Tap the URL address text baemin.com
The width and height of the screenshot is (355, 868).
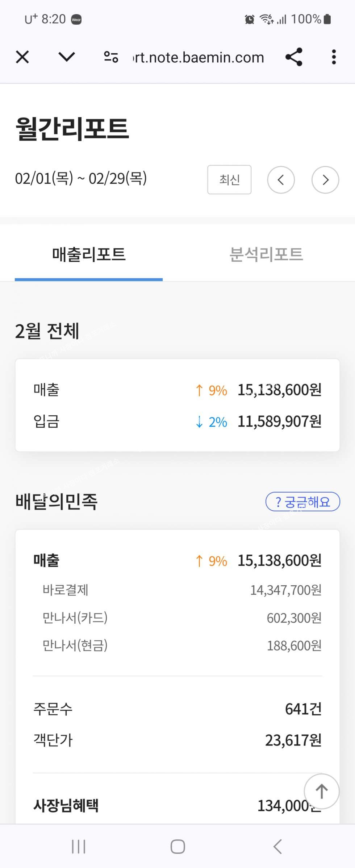(199, 57)
